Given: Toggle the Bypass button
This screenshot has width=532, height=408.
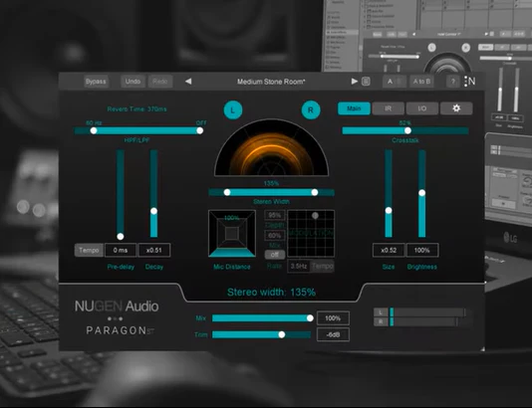Looking at the screenshot, I should coord(96,82).
